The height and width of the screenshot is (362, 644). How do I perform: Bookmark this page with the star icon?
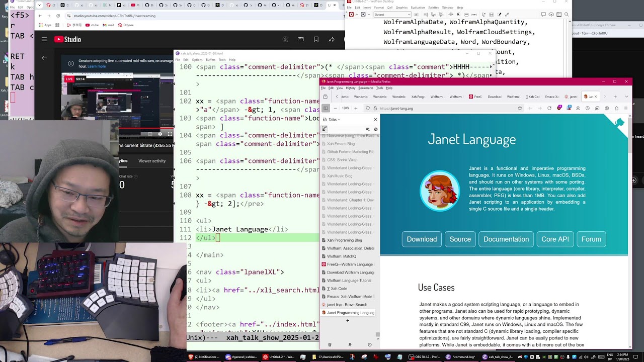tap(520, 108)
